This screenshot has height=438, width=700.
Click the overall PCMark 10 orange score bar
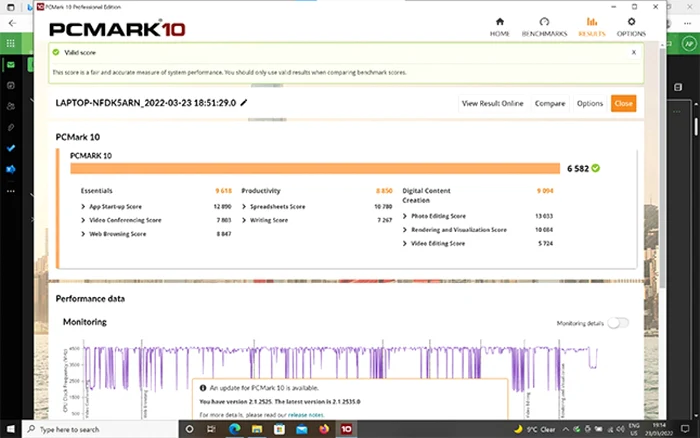[315, 168]
